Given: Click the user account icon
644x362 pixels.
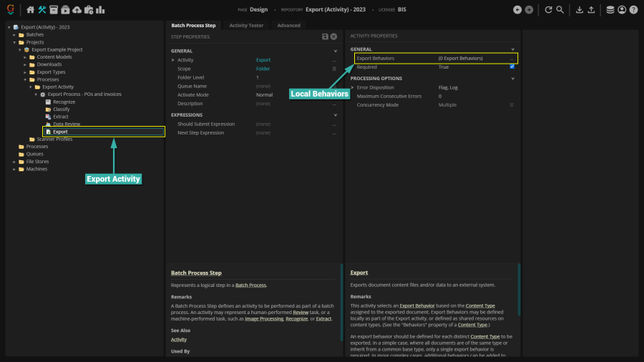Looking at the screenshot, I should (x=621, y=10).
